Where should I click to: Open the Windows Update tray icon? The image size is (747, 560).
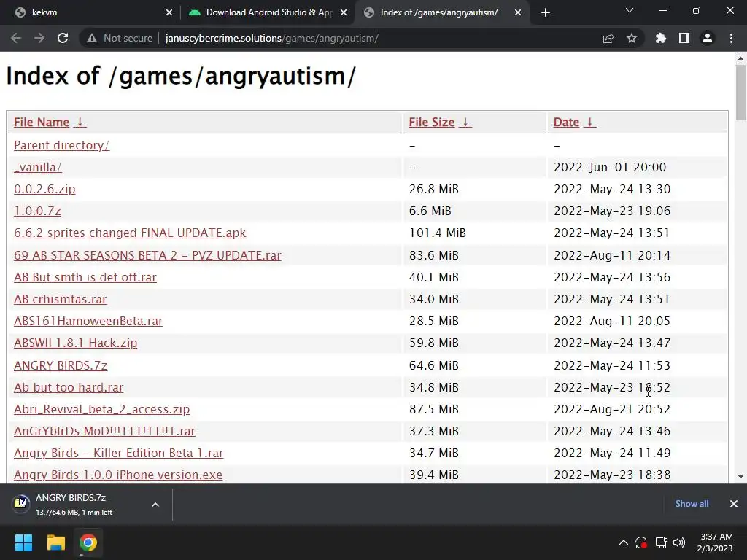point(641,542)
